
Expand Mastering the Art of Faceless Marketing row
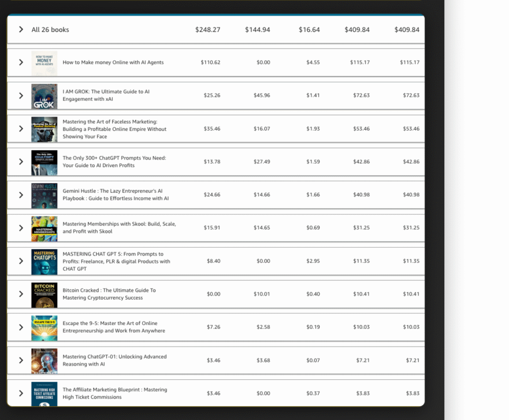[x=21, y=129]
